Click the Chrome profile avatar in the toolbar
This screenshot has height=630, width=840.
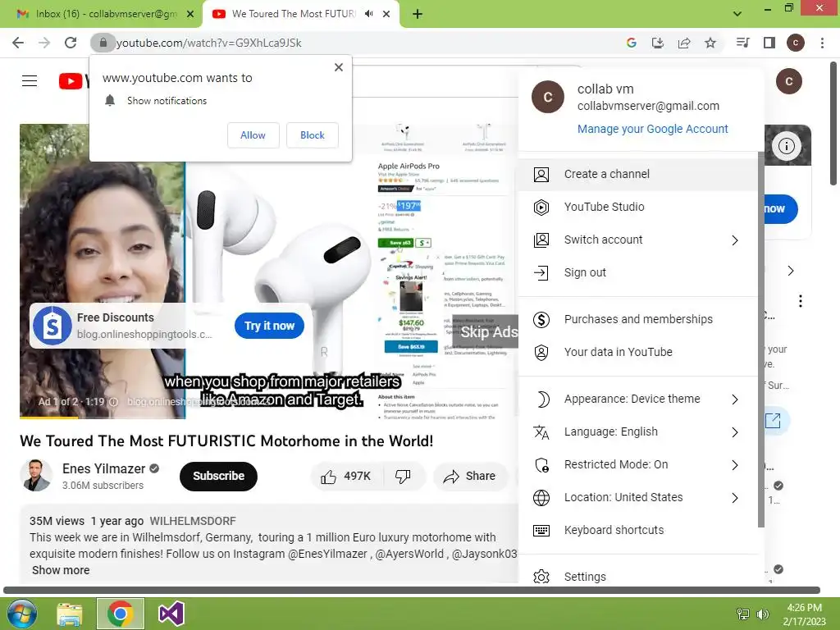(x=795, y=43)
